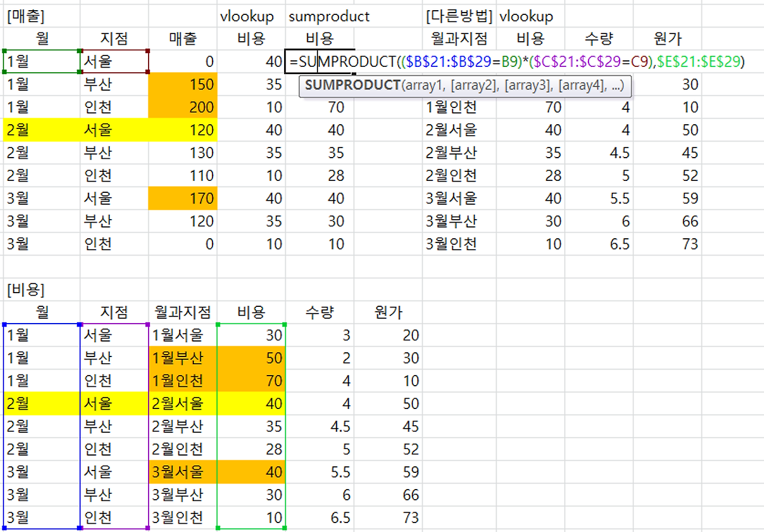
Task: Select 매출 value 0 in the 1월 서울 row
Action: [183, 61]
